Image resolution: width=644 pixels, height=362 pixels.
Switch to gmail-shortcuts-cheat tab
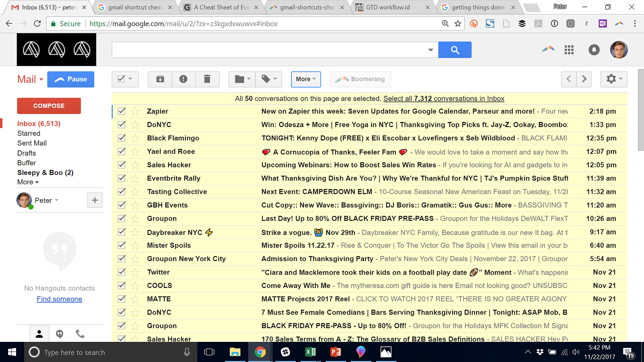coord(308,7)
